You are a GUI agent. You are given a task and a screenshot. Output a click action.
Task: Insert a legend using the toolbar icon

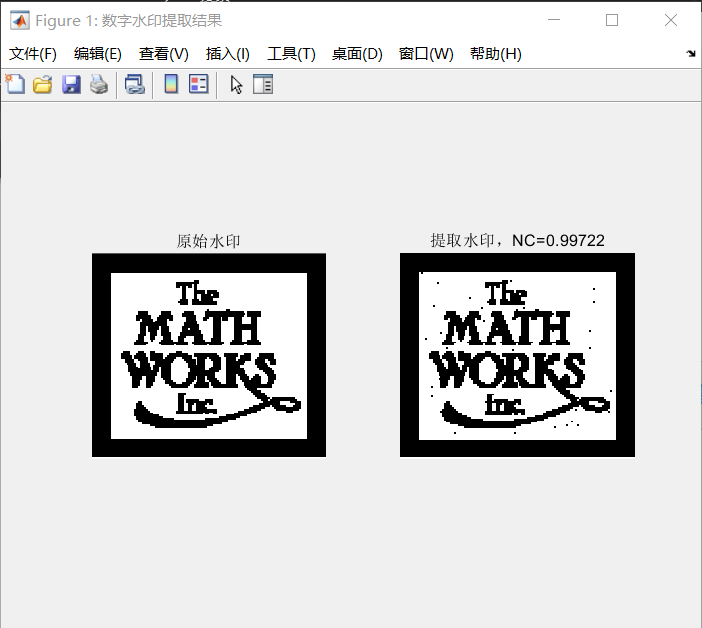pos(198,84)
